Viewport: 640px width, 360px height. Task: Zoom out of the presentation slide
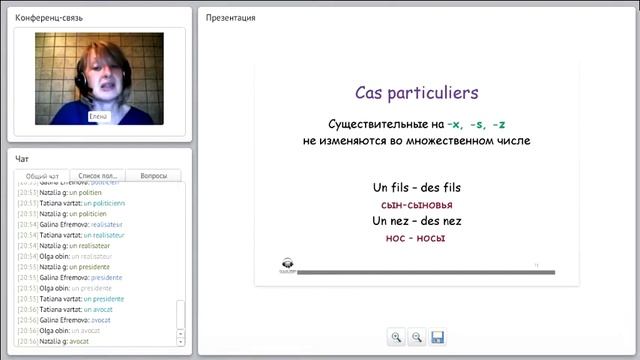[x=416, y=337]
